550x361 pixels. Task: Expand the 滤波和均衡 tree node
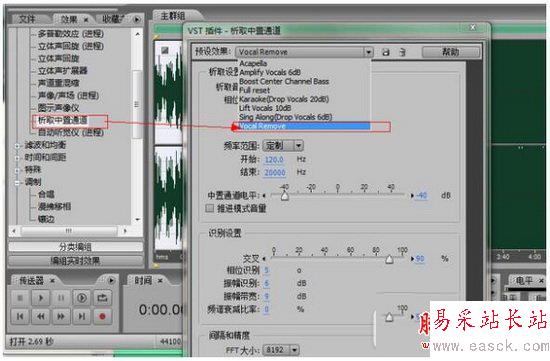17,145
